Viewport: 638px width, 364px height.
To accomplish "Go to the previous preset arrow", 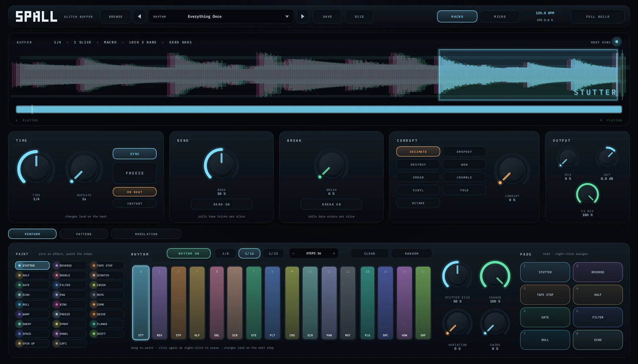I will tap(139, 16).
